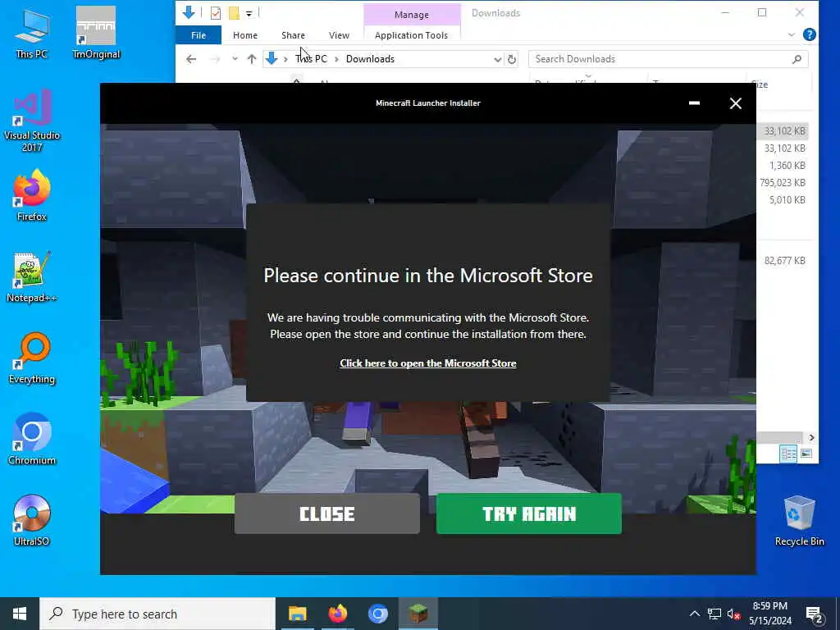840x630 pixels.
Task: Close the Minecraft Launcher Installer window
Action: tap(736, 103)
